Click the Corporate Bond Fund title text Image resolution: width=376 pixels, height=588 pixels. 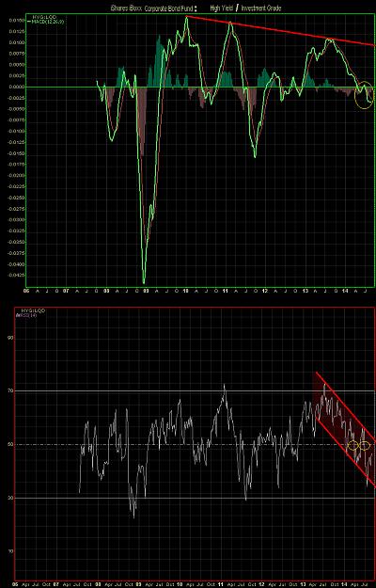pos(171,8)
